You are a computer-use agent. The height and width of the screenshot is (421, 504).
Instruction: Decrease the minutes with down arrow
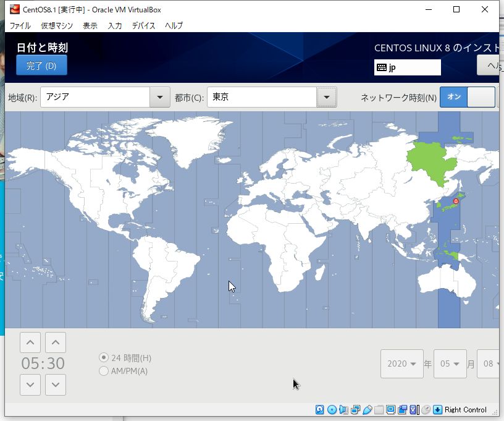coord(56,385)
